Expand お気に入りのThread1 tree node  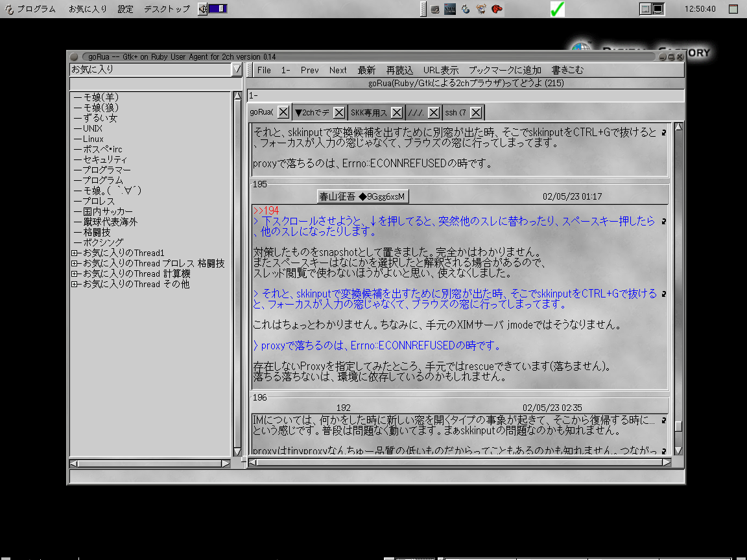[x=74, y=253]
